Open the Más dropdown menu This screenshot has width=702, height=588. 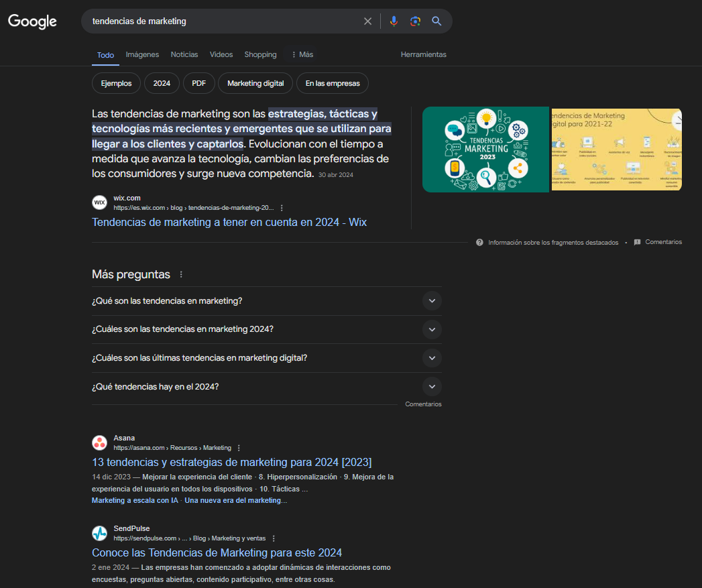pos(302,55)
